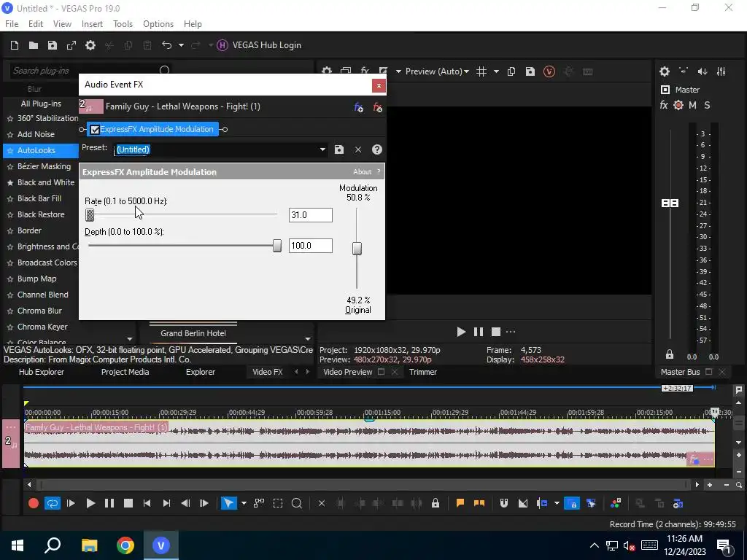Click the Modulation/Original mix vertical slider
The image size is (747, 560).
(357, 248)
